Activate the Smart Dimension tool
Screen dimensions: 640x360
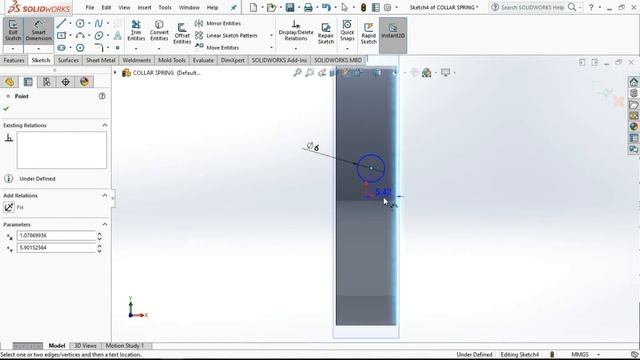click(x=38, y=31)
